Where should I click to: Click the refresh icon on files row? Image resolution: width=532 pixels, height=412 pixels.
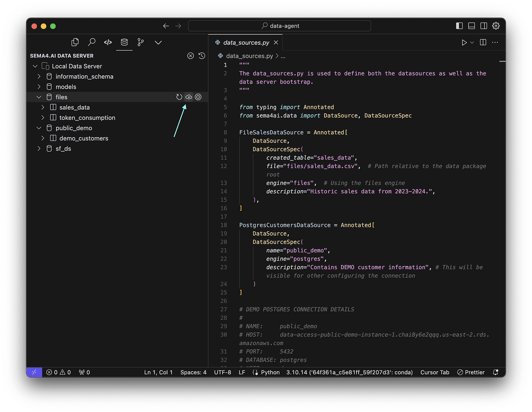point(179,97)
